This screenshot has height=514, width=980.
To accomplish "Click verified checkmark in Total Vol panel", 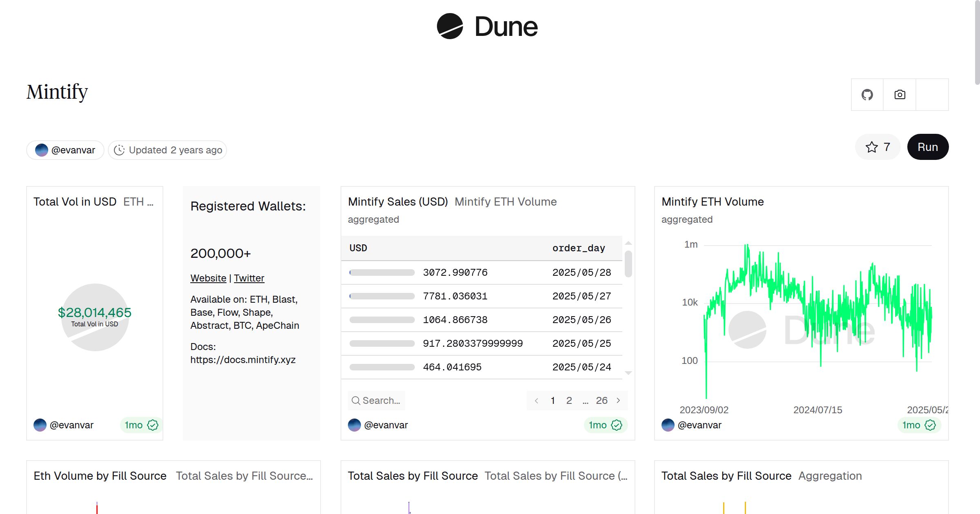I will 153,425.
